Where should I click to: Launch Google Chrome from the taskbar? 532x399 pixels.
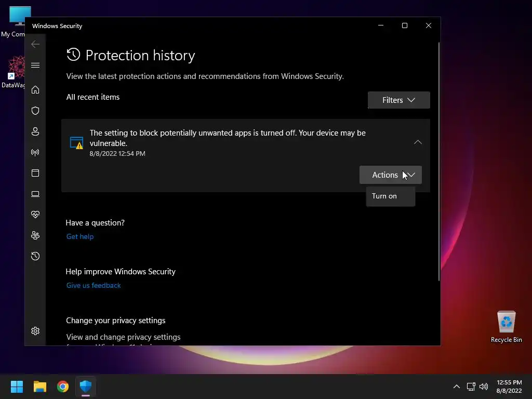point(63,387)
